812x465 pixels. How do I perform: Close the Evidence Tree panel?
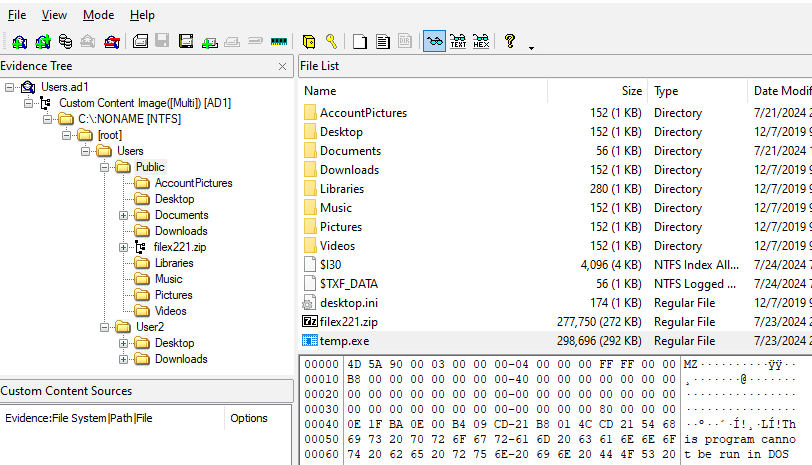[283, 66]
